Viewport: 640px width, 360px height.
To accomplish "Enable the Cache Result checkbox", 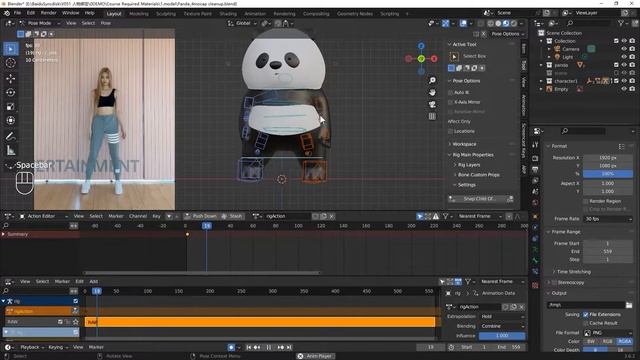I will coord(586,323).
